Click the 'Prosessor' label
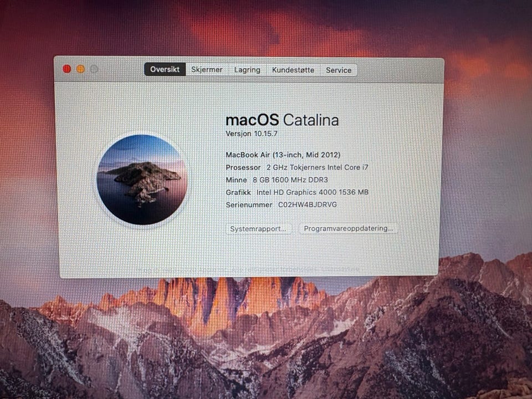The image size is (532, 399). tap(243, 167)
